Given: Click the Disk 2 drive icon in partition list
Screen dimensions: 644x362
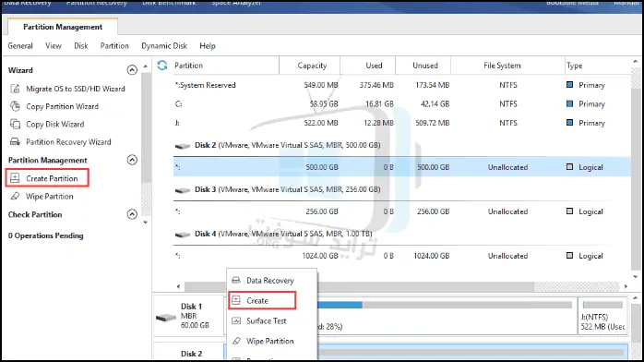Looking at the screenshot, I should pyautogui.click(x=183, y=146).
